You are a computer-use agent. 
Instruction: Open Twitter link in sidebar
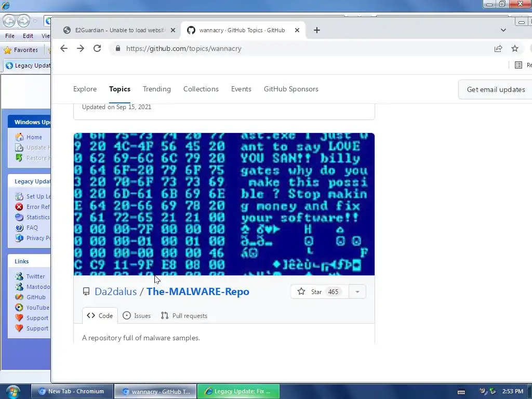[x=36, y=276]
